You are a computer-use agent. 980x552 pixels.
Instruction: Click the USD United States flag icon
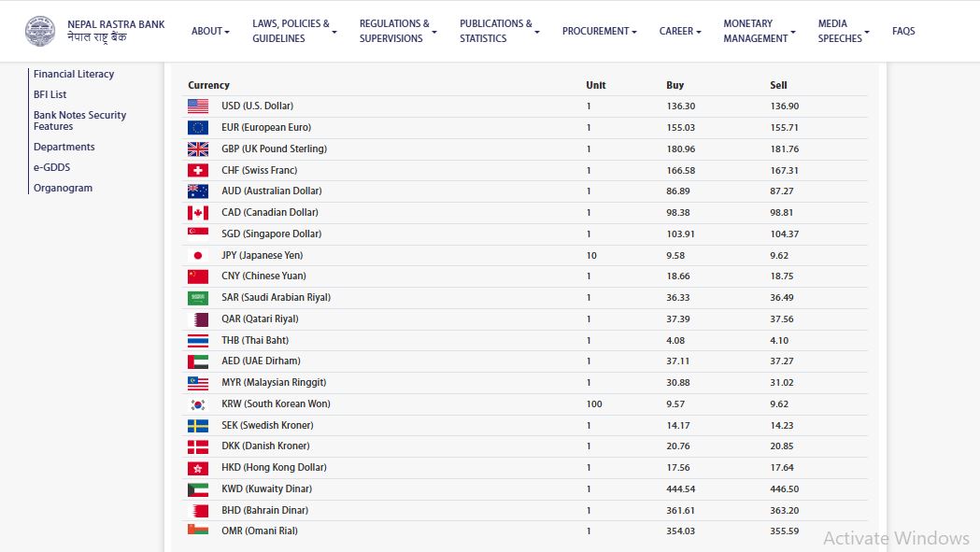point(198,106)
